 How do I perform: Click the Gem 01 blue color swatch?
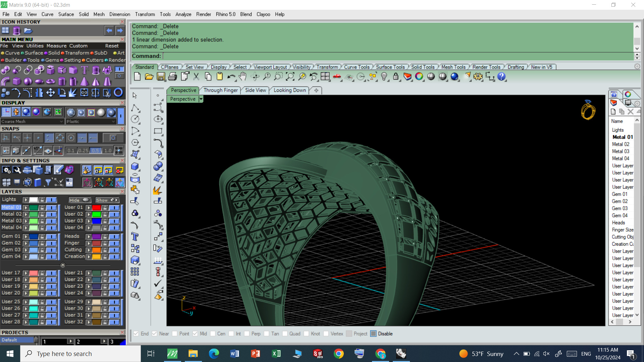[x=34, y=237]
